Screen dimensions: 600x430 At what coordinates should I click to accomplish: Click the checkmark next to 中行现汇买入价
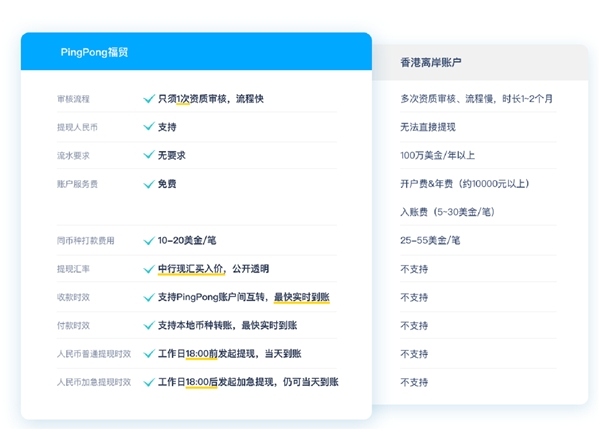149,269
